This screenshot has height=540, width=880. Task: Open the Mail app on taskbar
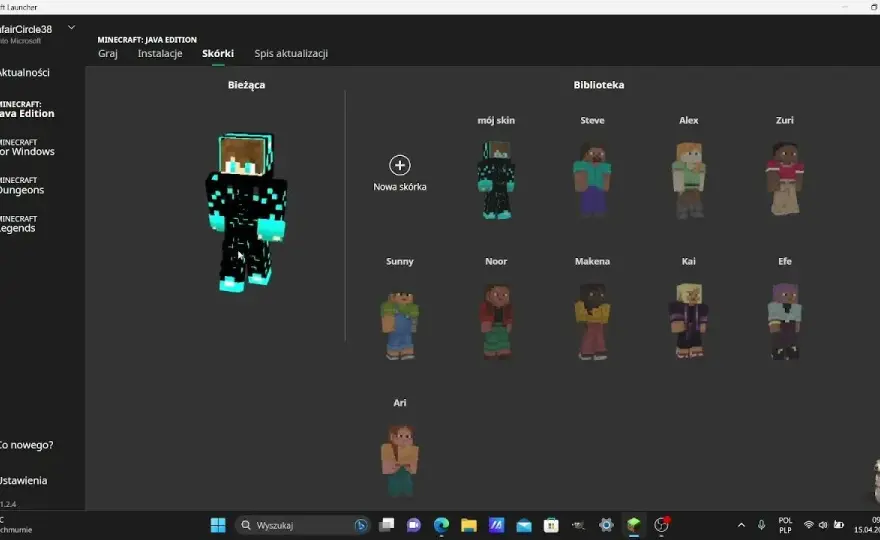tap(524, 525)
